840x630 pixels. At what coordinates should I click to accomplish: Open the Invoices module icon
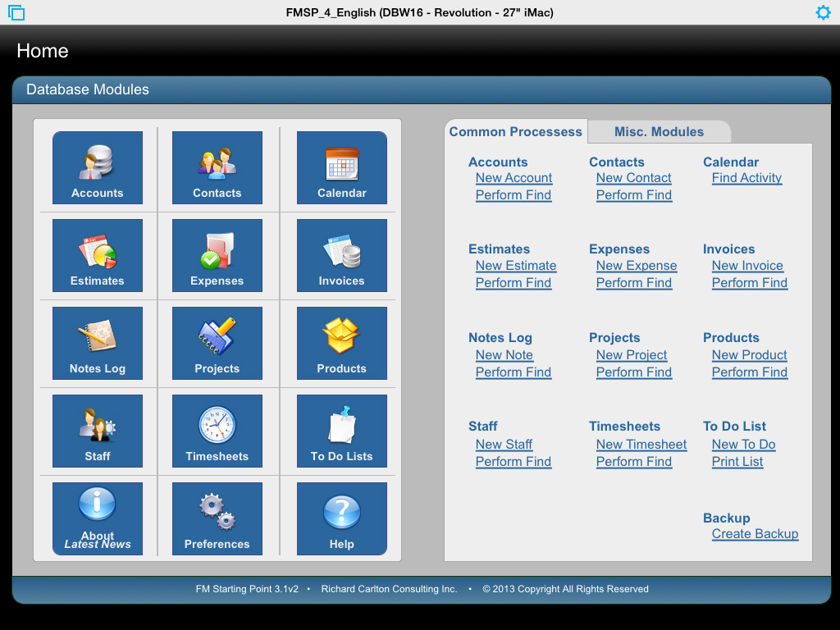tap(342, 255)
